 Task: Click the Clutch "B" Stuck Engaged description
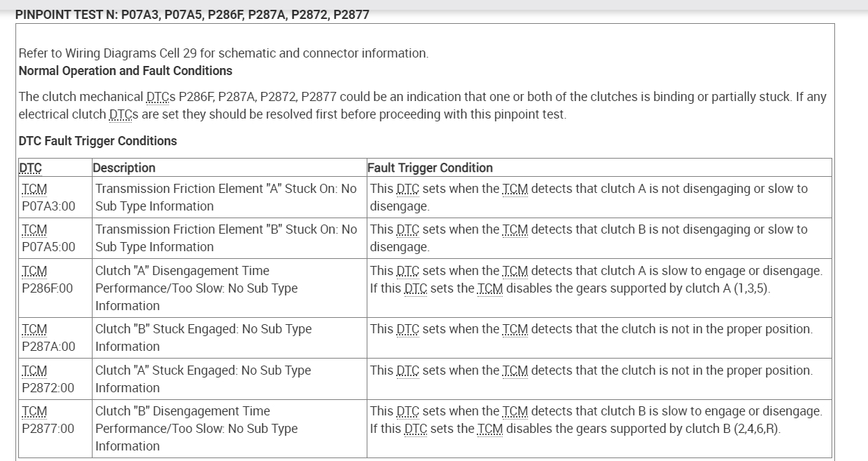[x=203, y=338]
